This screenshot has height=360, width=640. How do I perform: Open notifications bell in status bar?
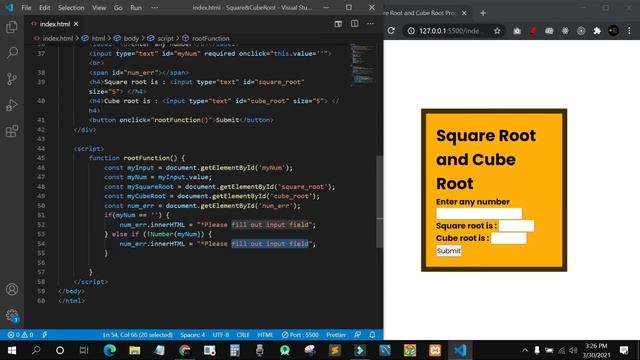pyautogui.click(x=372, y=335)
